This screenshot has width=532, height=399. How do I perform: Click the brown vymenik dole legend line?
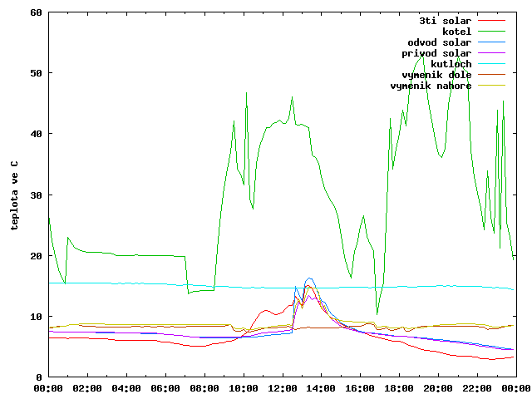point(491,75)
